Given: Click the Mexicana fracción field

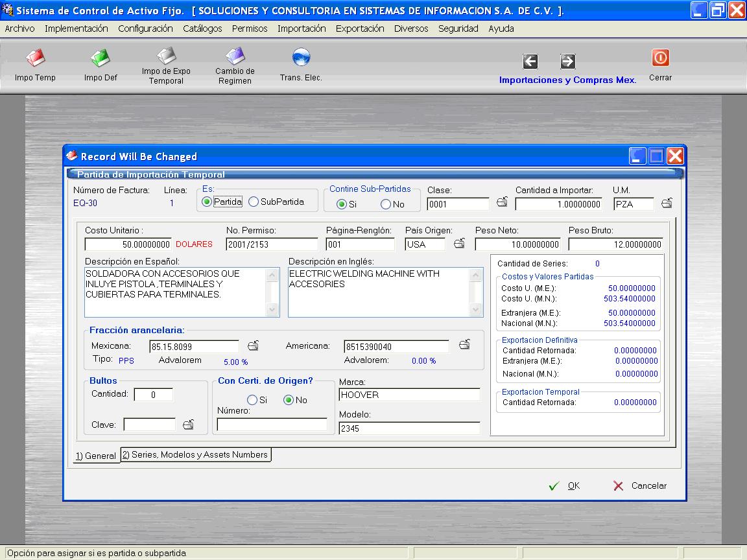Looking at the screenshot, I should click(195, 347).
